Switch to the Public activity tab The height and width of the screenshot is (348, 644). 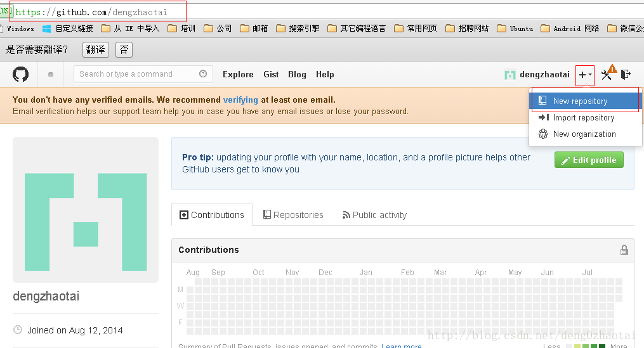374,215
